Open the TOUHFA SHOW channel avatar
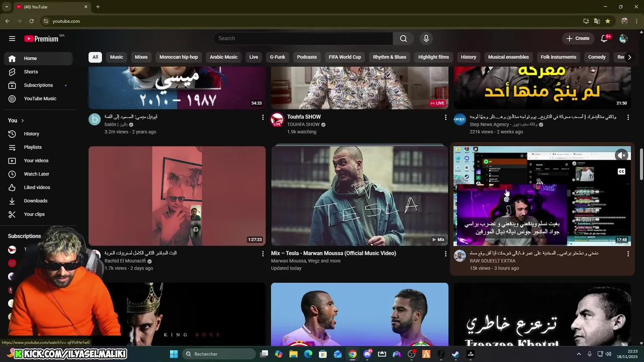This screenshot has height=362, width=644. pyautogui.click(x=277, y=120)
